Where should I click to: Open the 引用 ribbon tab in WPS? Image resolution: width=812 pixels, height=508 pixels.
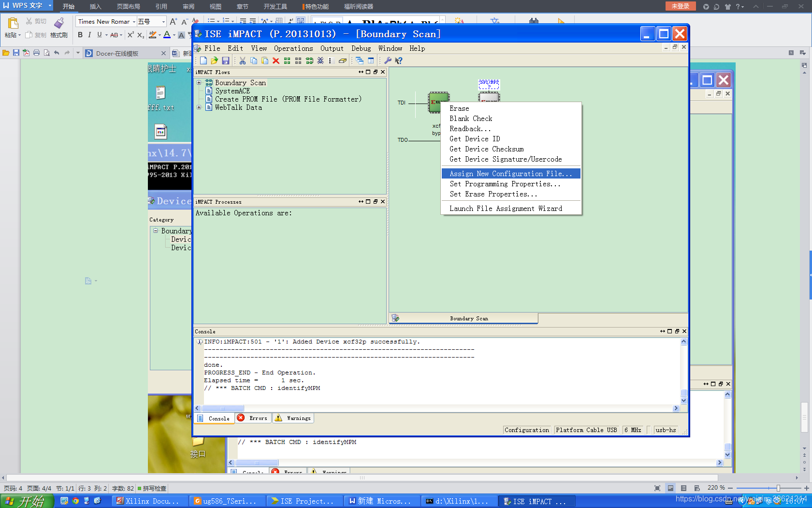(161, 6)
